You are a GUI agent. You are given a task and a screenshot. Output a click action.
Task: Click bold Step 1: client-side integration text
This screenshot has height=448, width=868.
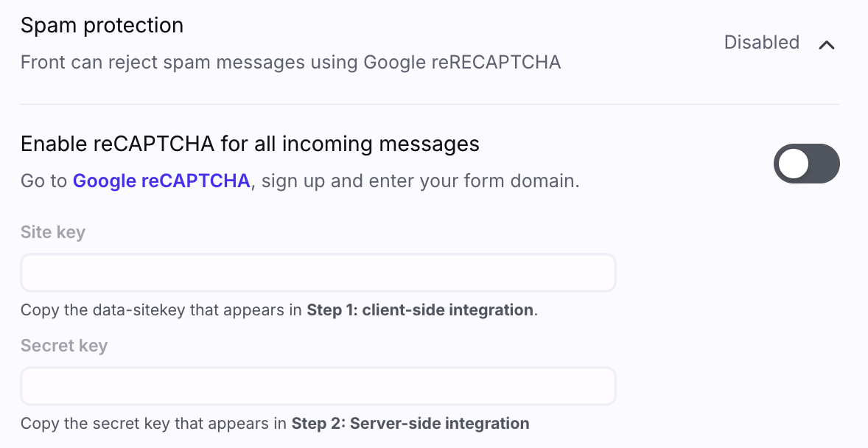point(420,310)
